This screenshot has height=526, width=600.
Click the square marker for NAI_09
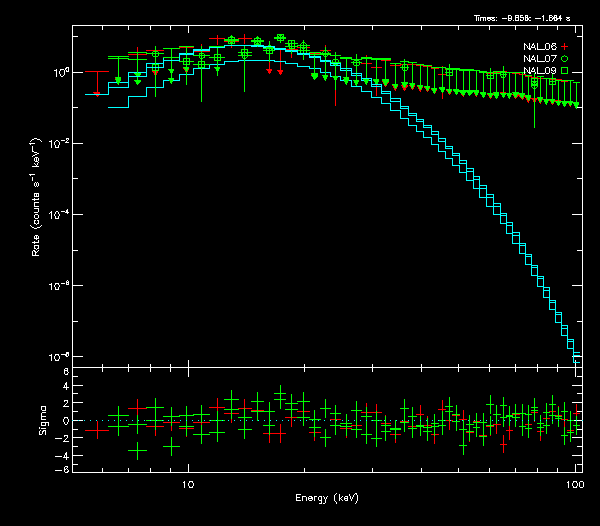[565, 71]
